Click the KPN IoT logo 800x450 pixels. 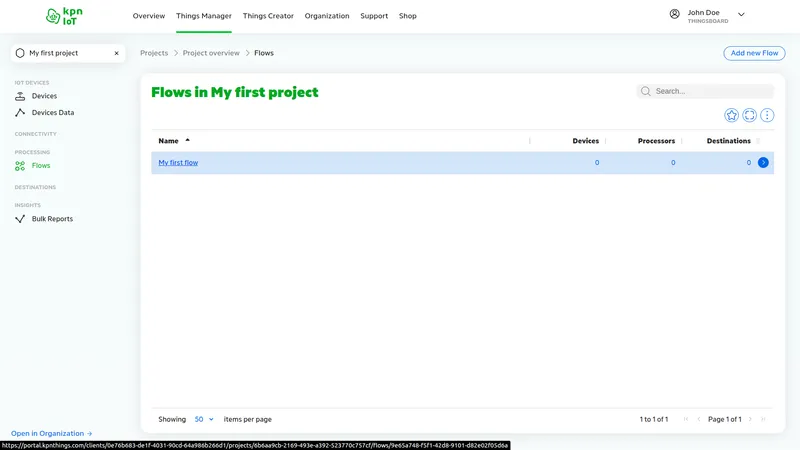click(64, 16)
